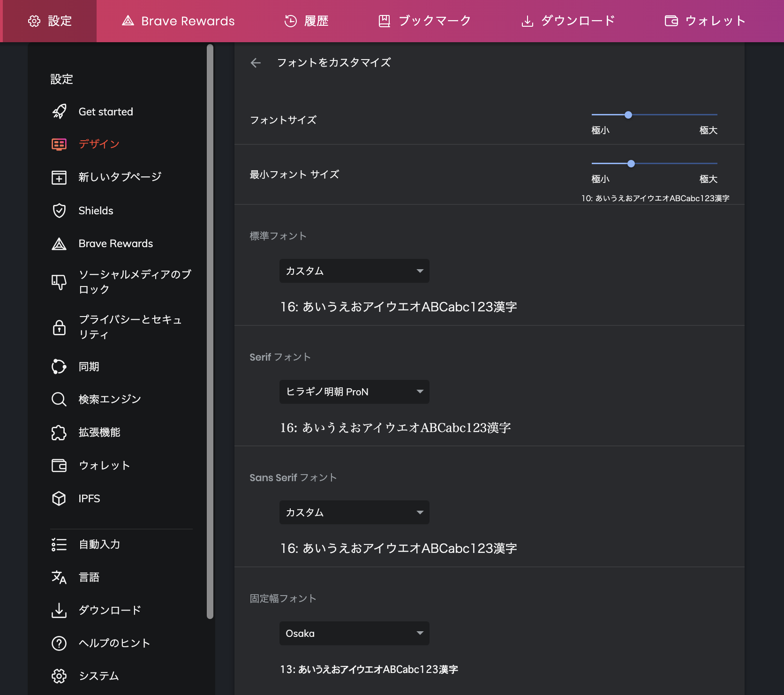Open the IPFS cube icon

pos(59,499)
